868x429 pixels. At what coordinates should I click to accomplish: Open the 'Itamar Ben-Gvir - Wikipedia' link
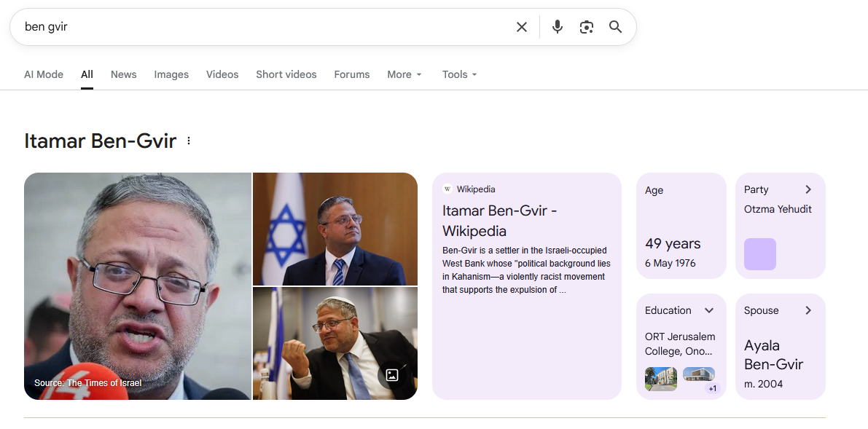pyautogui.click(x=499, y=220)
